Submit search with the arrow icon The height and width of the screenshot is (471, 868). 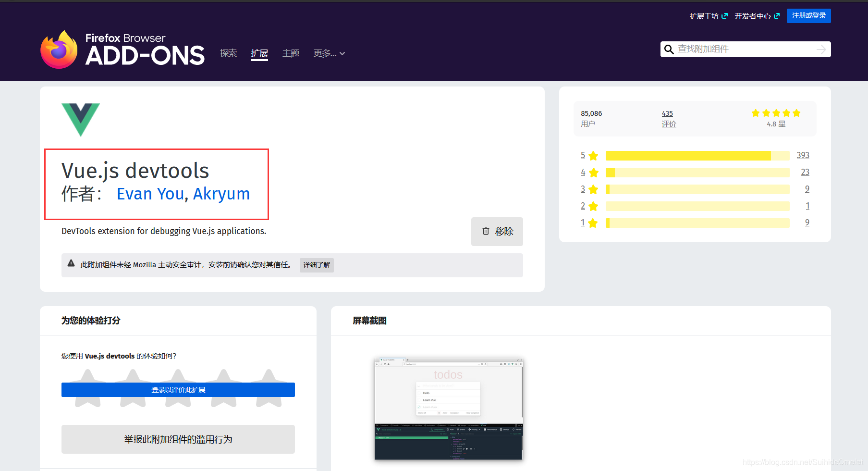pos(821,49)
